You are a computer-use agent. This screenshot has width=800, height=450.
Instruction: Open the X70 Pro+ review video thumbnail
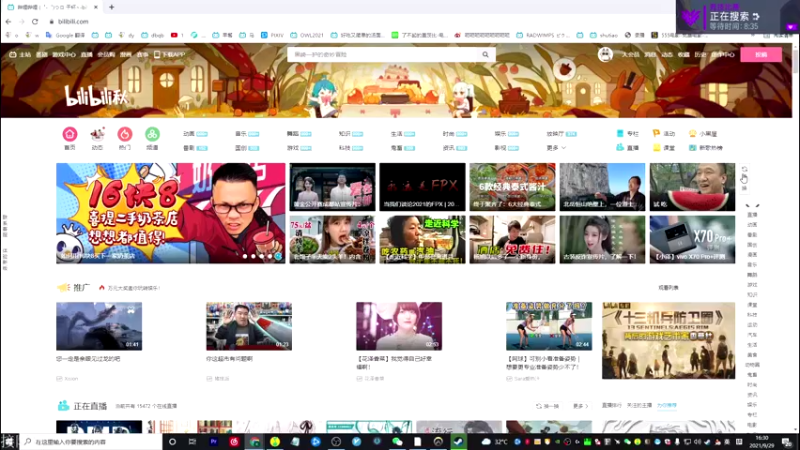click(x=692, y=239)
